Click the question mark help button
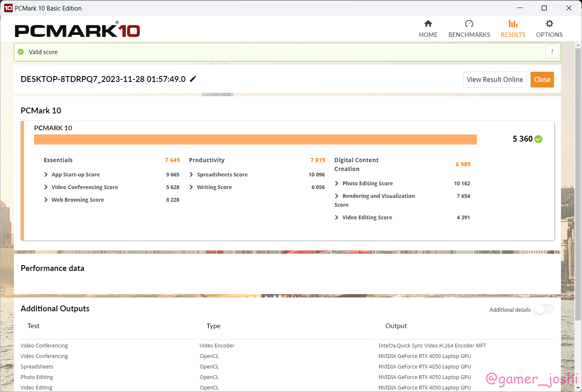 (x=552, y=52)
